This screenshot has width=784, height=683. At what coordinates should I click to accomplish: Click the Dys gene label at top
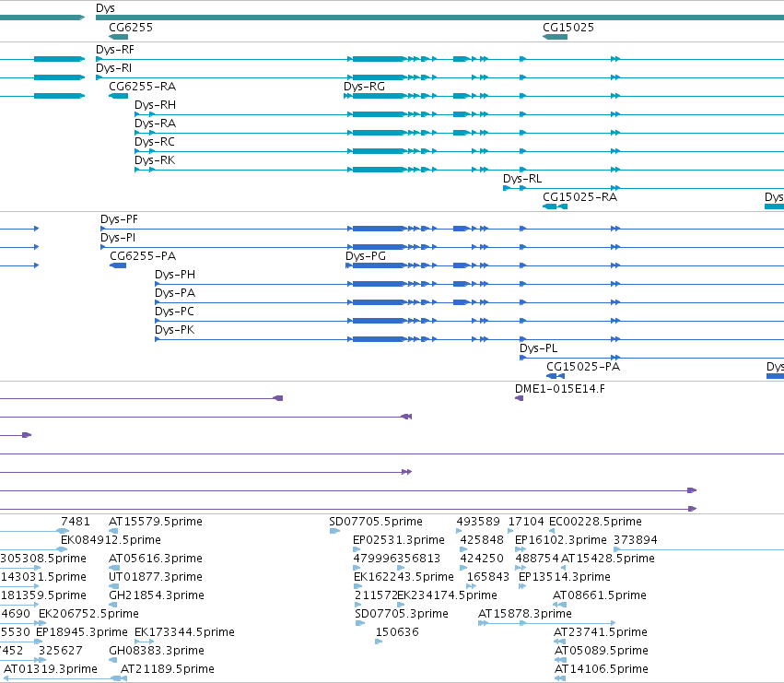click(x=105, y=8)
